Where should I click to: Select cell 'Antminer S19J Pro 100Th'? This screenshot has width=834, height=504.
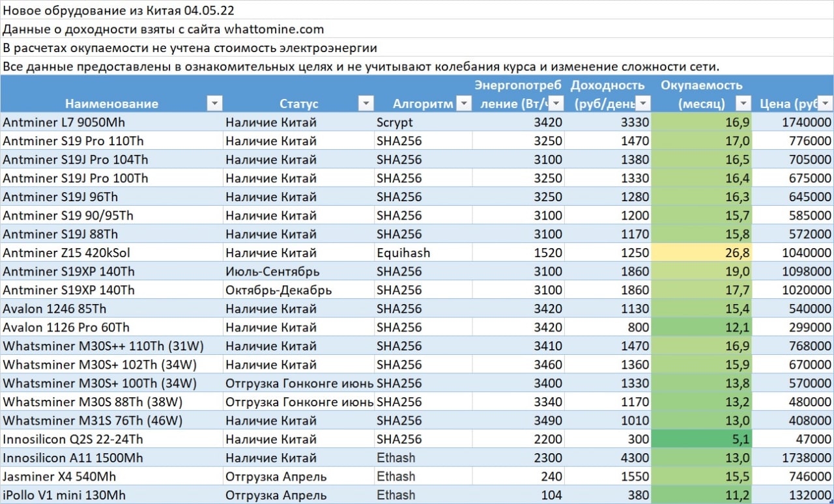pos(111,178)
